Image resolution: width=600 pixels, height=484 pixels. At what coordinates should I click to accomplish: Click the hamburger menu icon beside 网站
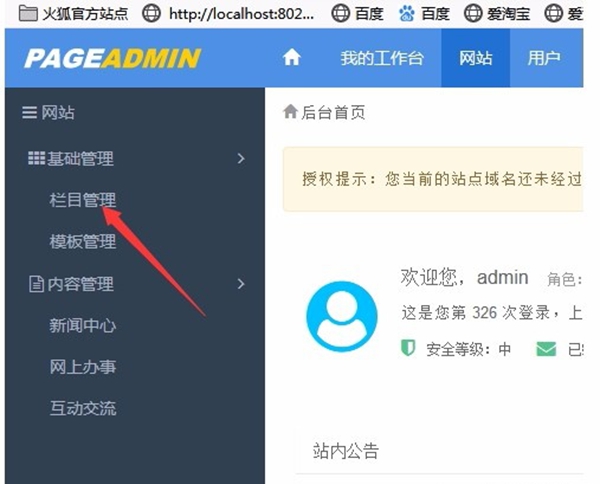pyautogui.click(x=29, y=113)
